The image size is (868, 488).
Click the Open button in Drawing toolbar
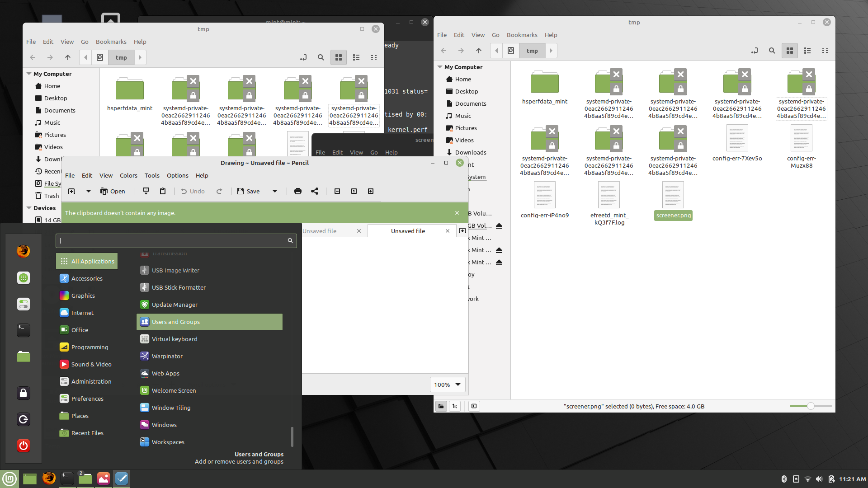113,191
